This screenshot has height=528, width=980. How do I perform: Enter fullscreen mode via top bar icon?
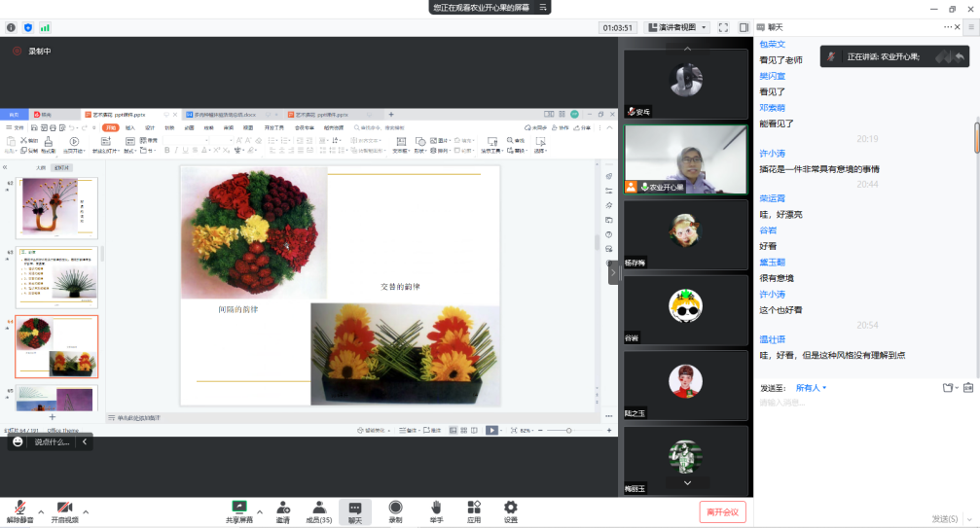(723, 27)
